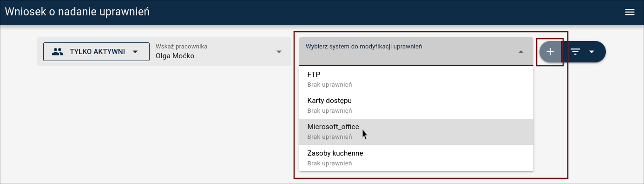Expand the Wskaż pracownika dropdown arrow
644x184 pixels.
(279, 52)
